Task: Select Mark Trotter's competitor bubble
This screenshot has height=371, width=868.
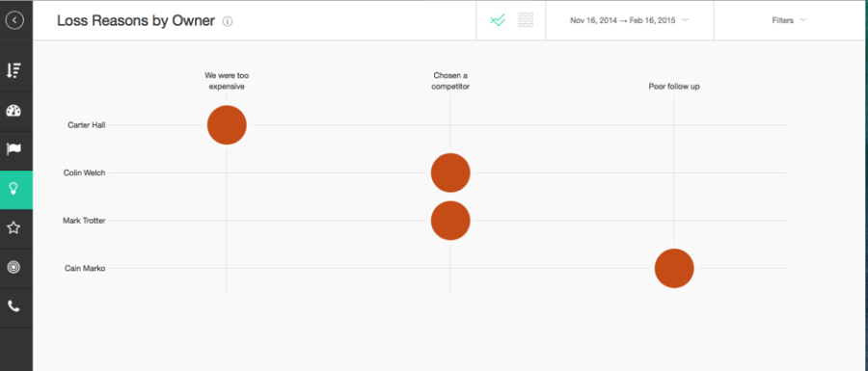Action: (450, 221)
